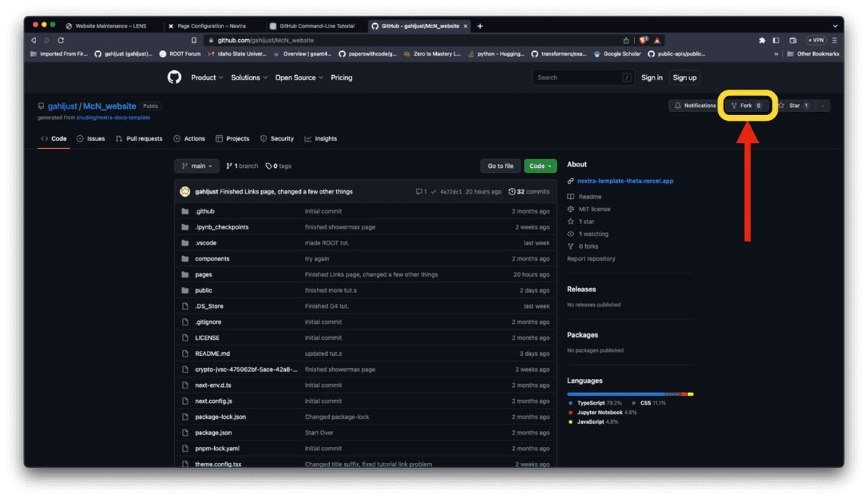Viewport: 868px width, 499px height.
Task: Click the Go to file button
Action: point(501,166)
